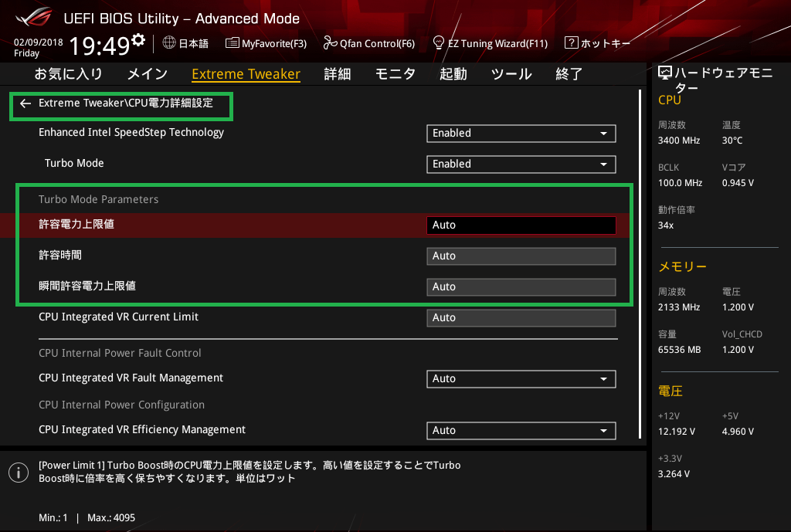The image size is (791, 532).
Task: Click CPU Integrated VR Current Limit label
Action: pos(118,317)
